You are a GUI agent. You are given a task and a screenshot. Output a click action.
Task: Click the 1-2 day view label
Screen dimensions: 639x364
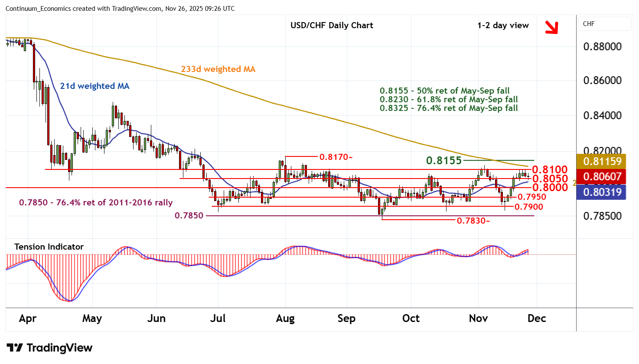pyautogui.click(x=503, y=25)
